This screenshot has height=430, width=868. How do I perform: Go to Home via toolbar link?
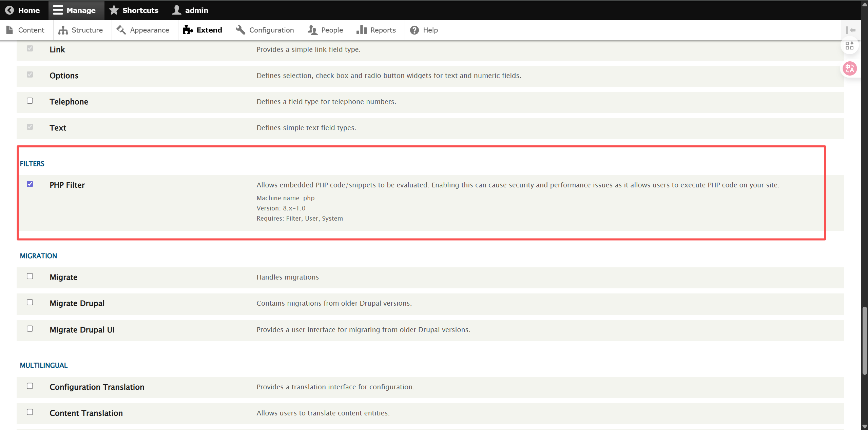[x=24, y=10]
